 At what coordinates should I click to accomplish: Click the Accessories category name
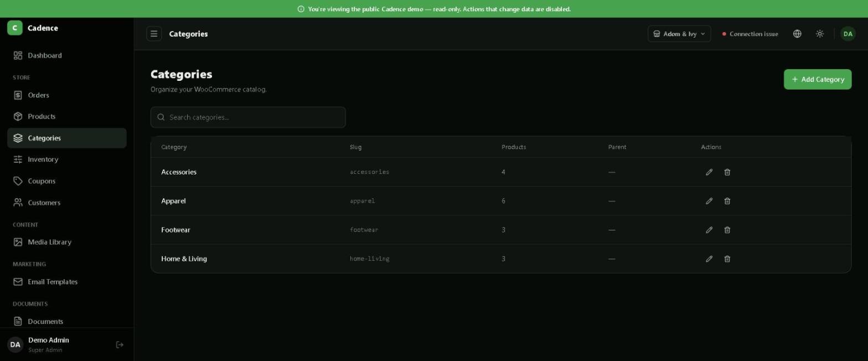pos(179,172)
